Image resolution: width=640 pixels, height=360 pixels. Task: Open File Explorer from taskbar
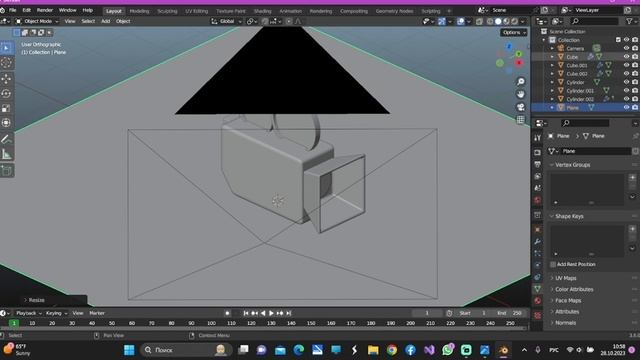coord(373,350)
